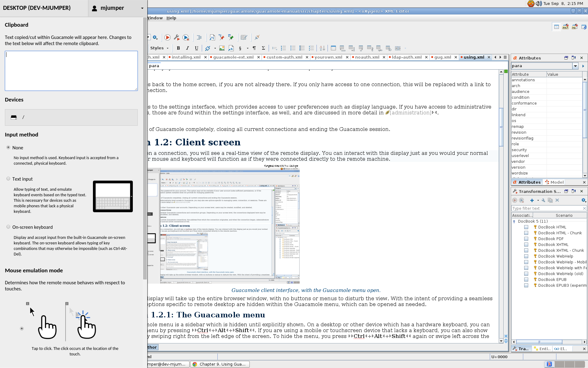The height and width of the screenshot is (368, 588).
Task: Click the Underline formatting icon
Action: [x=197, y=48]
